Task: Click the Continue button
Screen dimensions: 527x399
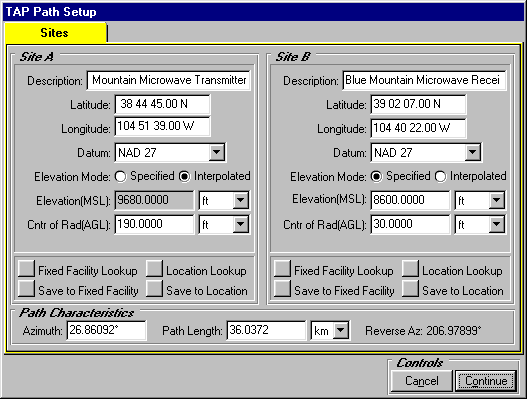Action: 486,381
